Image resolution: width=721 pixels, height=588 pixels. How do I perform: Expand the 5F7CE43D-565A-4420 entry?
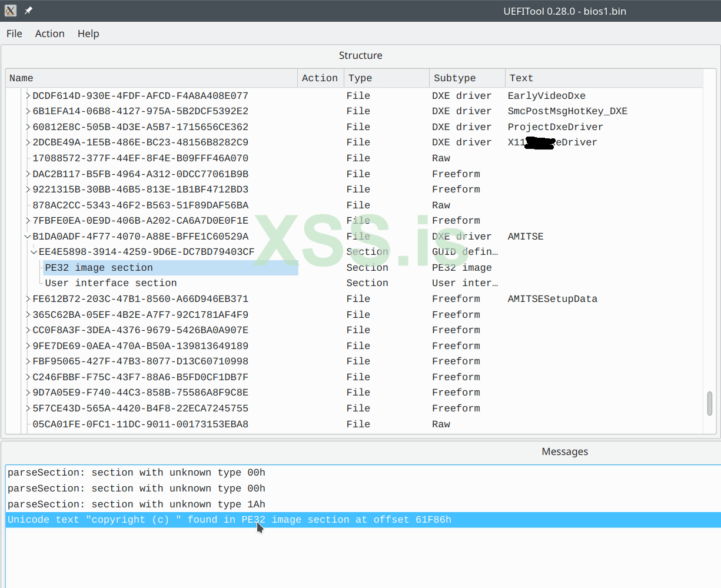pos(28,408)
